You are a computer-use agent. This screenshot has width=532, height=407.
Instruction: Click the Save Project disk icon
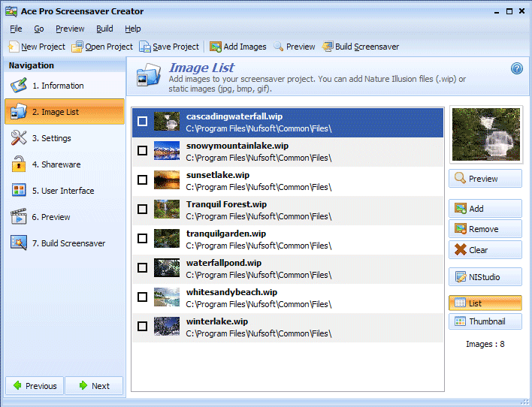coord(145,47)
